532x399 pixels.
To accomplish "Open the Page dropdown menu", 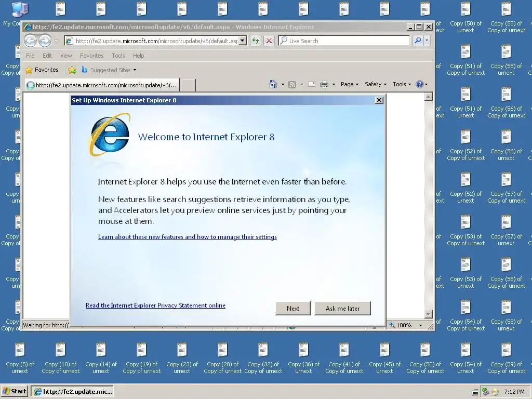I will [x=350, y=84].
